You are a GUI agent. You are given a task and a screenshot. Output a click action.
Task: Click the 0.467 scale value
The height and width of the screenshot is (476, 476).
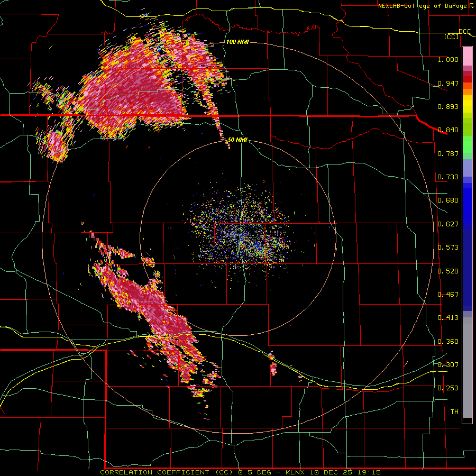(448, 294)
